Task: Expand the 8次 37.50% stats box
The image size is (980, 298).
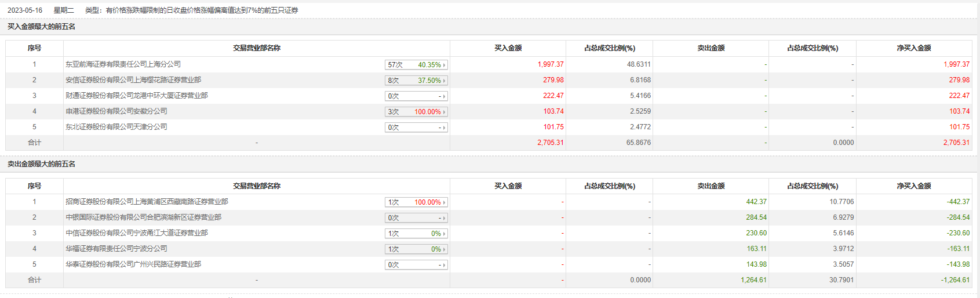Action: click(416, 81)
